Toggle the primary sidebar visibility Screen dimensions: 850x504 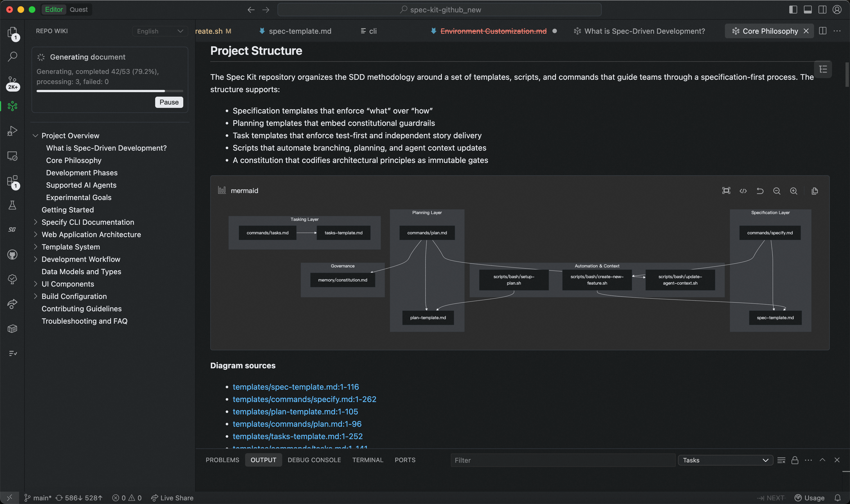[x=793, y=10]
